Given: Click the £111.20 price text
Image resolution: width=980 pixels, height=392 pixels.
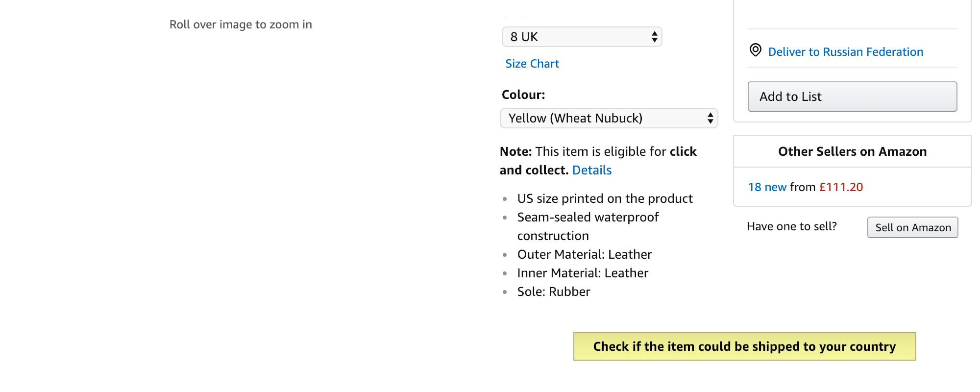Looking at the screenshot, I should pyautogui.click(x=841, y=187).
